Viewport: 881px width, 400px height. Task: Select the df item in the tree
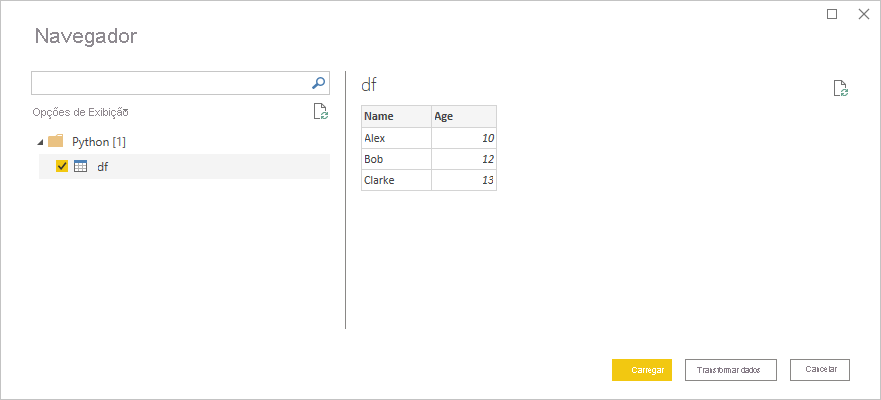pos(102,166)
